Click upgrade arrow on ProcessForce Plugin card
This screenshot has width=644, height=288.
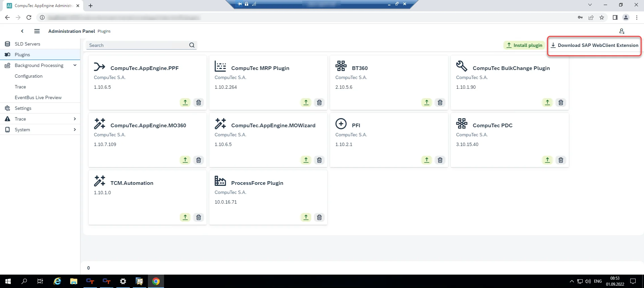pyautogui.click(x=306, y=217)
